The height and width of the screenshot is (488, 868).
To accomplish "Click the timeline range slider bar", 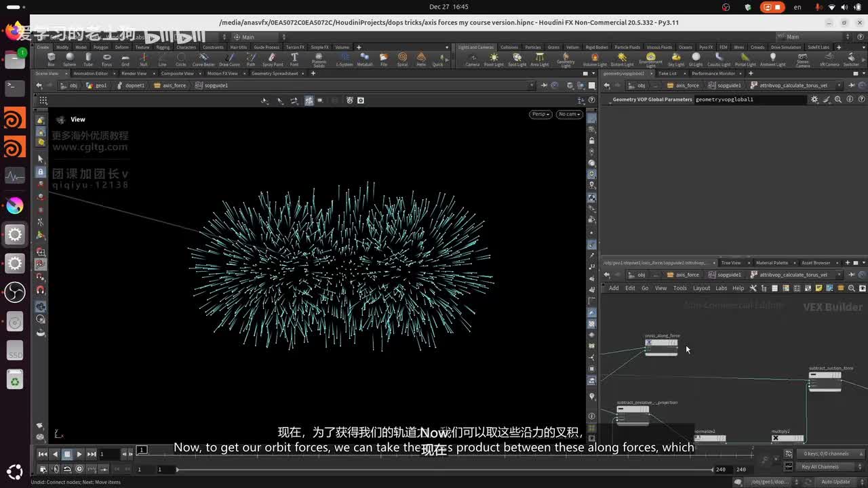I will click(x=444, y=469).
